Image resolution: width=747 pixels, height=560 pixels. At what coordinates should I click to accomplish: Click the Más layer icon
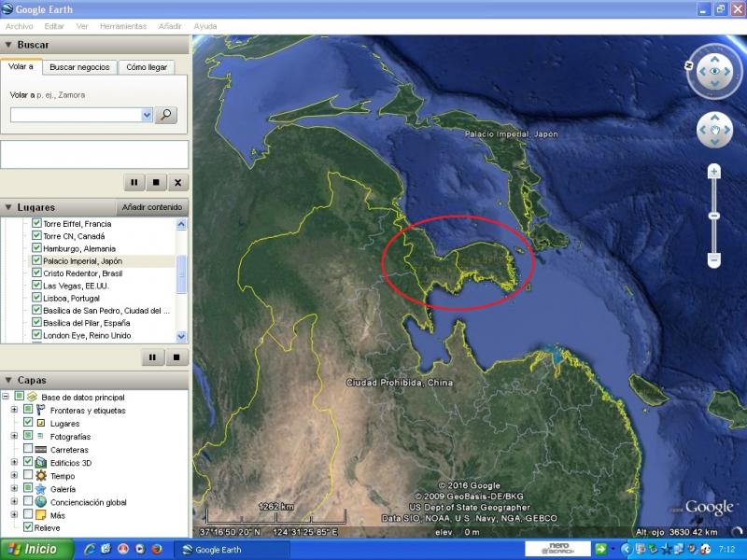(41, 515)
